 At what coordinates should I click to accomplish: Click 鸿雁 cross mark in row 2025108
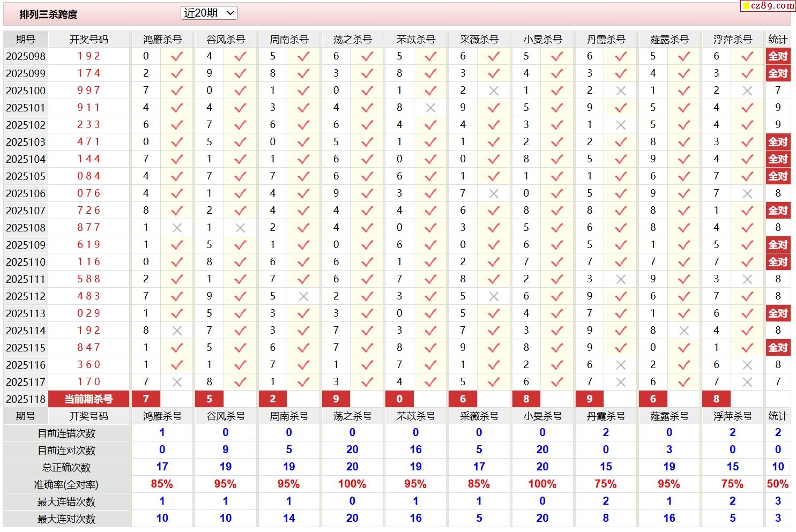pyautogui.click(x=177, y=228)
